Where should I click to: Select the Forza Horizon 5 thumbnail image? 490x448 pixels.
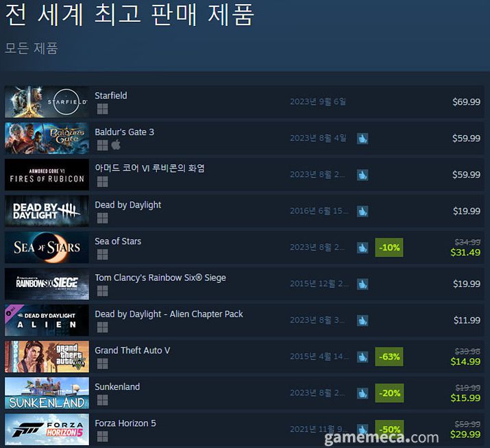point(47,430)
